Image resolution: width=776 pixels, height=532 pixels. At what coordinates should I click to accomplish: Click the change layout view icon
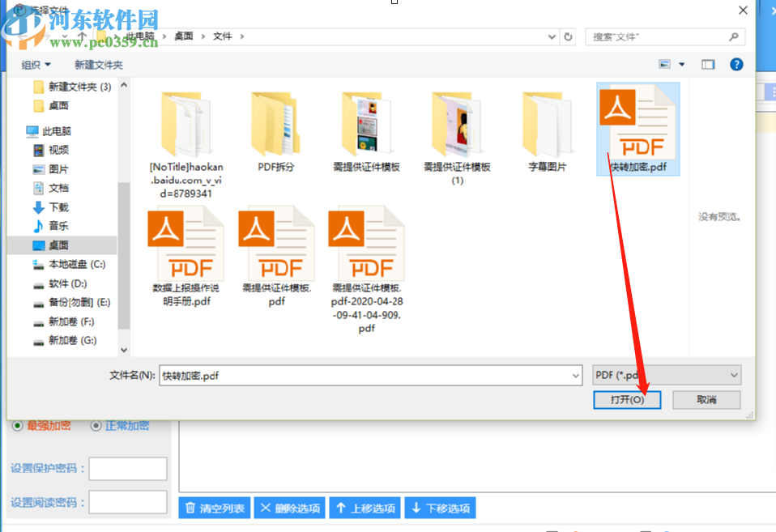point(665,64)
